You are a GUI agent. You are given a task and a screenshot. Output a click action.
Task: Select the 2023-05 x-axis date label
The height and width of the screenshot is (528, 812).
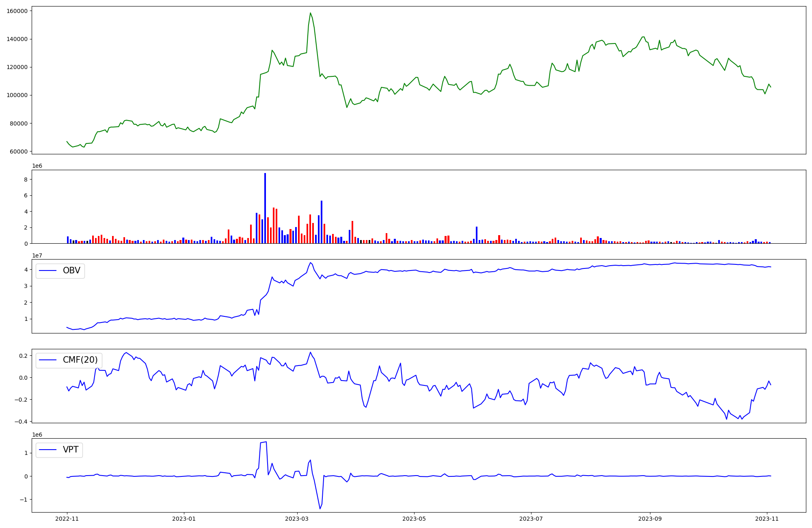click(x=414, y=519)
